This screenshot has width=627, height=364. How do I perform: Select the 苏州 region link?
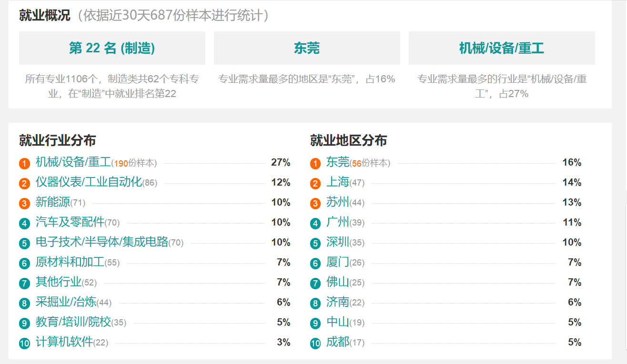tap(338, 202)
